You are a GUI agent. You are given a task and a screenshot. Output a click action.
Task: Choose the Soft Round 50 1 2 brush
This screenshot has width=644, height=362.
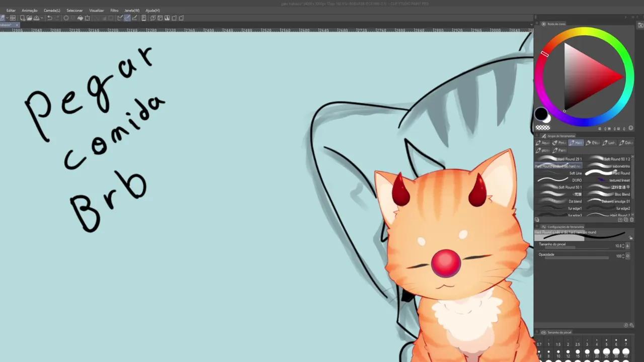click(x=607, y=159)
